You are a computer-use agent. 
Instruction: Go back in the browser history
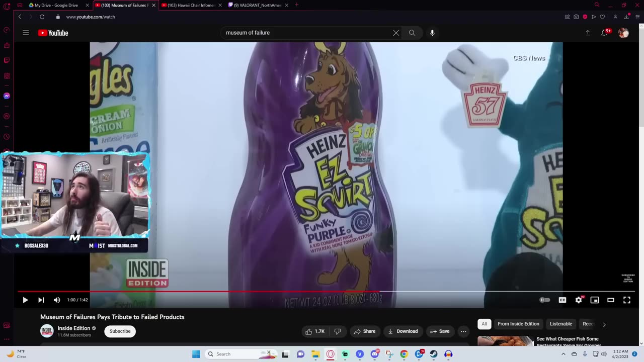tap(20, 17)
